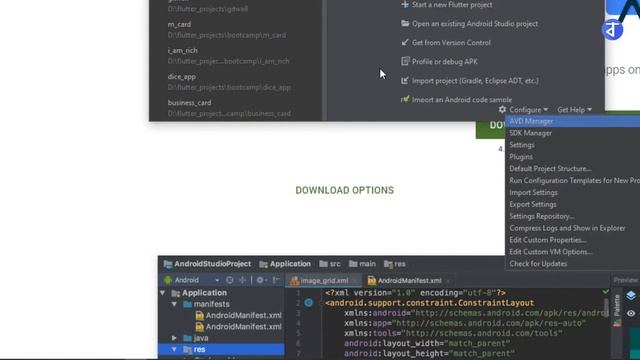Click the scroll-from-source target icon
The height and width of the screenshot is (360, 640).
tap(230, 280)
